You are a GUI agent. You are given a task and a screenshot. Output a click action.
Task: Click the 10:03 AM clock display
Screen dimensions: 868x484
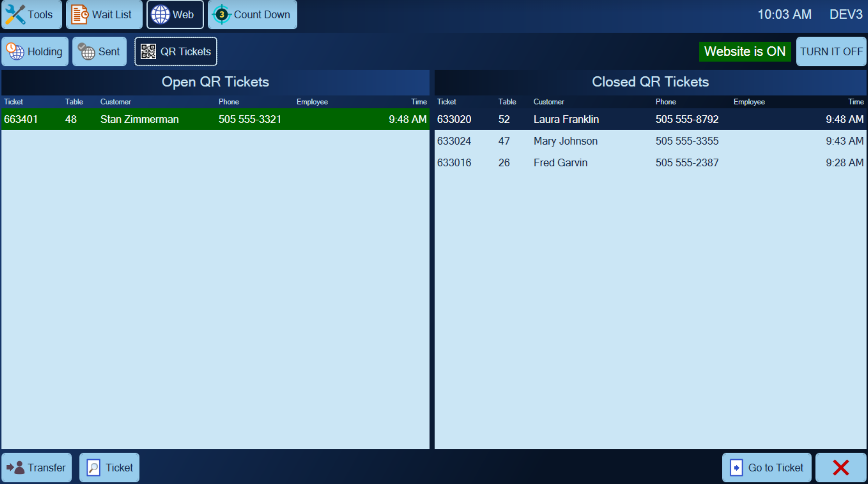pos(784,14)
